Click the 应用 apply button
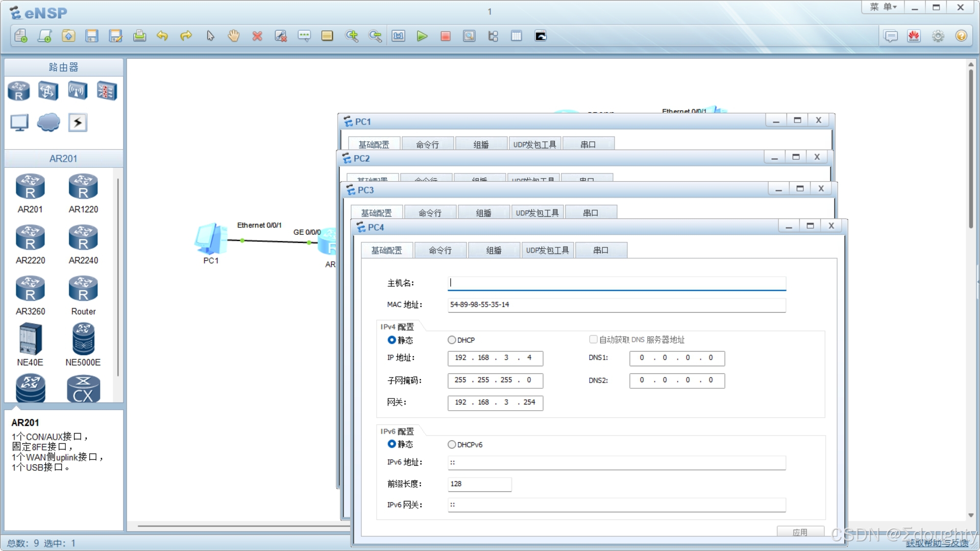 point(800,532)
